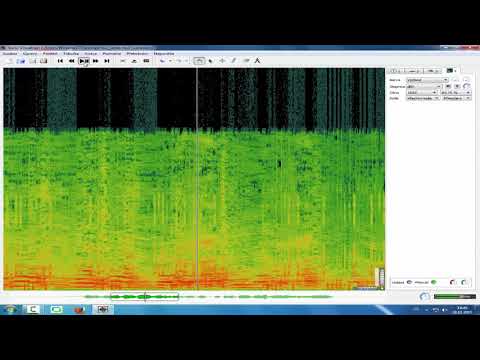Viewport: 480px width, 360px height.
Task: Select the navigate hand tool
Action: coord(199,61)
